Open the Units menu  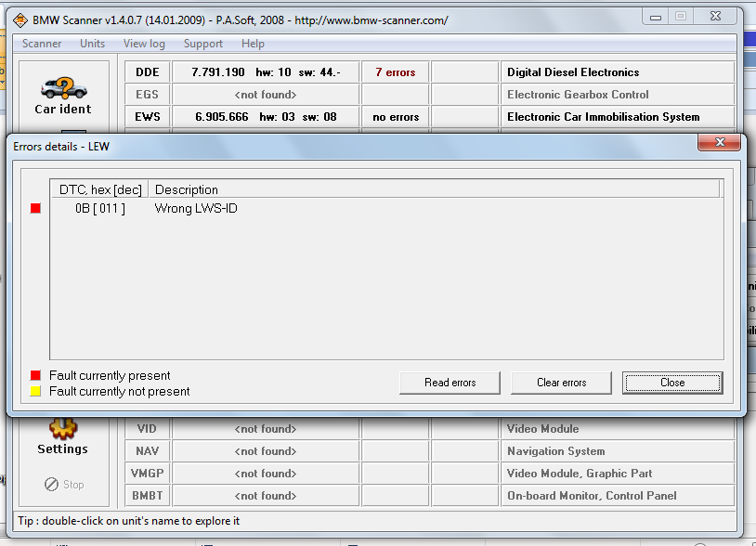[92, 44]
